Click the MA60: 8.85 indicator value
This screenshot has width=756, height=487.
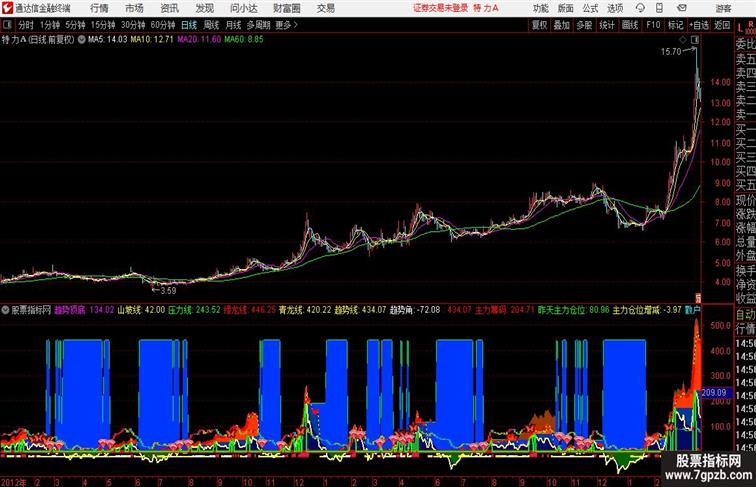(243, 40)
